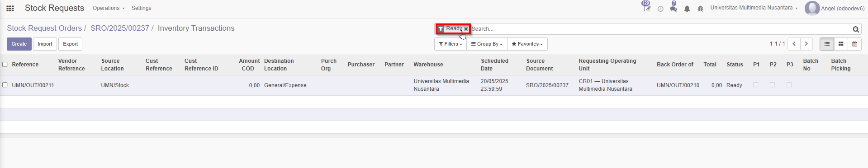Click the Ready status cell

coord(734,85)
